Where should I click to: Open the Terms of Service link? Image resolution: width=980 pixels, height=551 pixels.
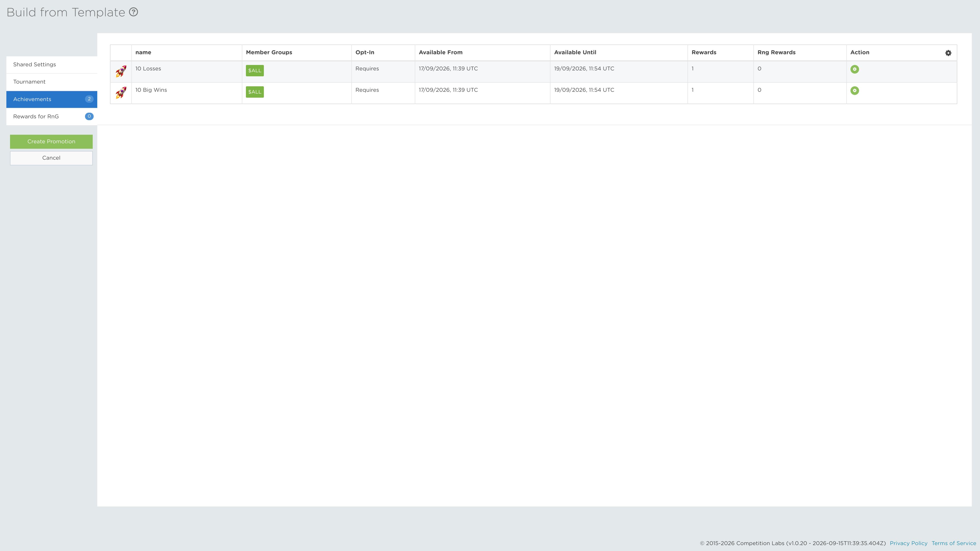[954, 543]
